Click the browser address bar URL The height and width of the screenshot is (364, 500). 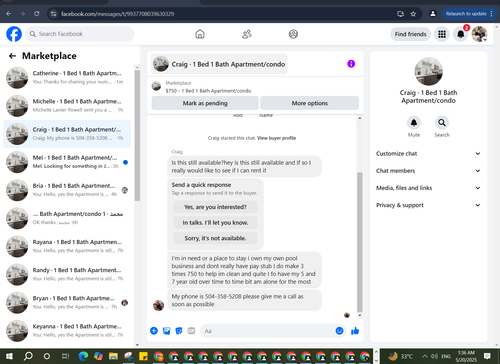point(117,14)
